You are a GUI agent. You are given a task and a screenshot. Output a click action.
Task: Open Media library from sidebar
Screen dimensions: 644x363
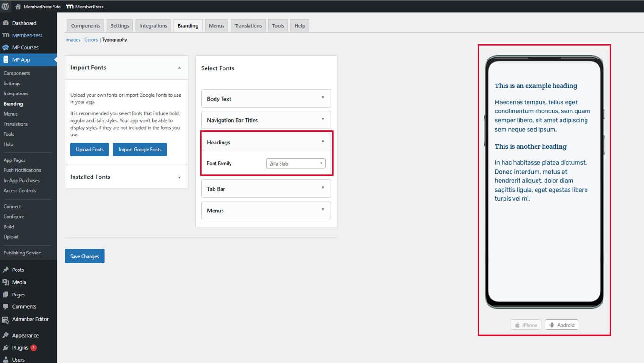pyautogui.click(x=19, y=282)
